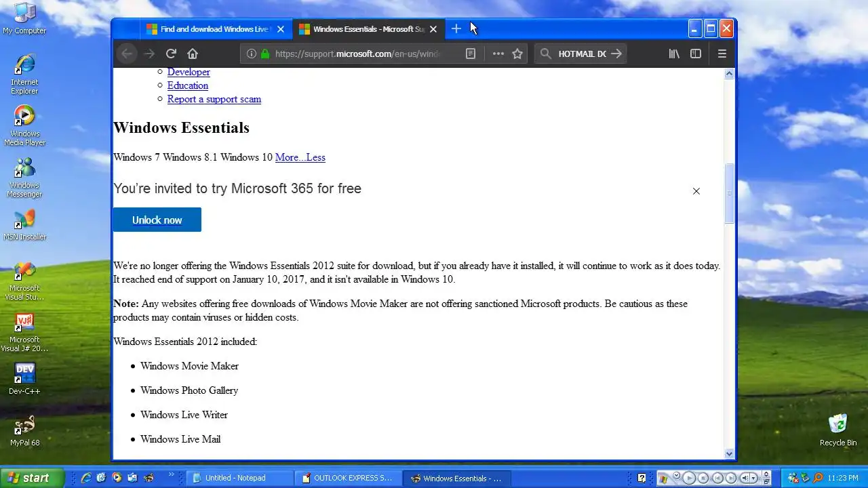The height and width of the screenshot is (488, 868).
Task: Open the Windows start menu
Action: pos(32,478)
